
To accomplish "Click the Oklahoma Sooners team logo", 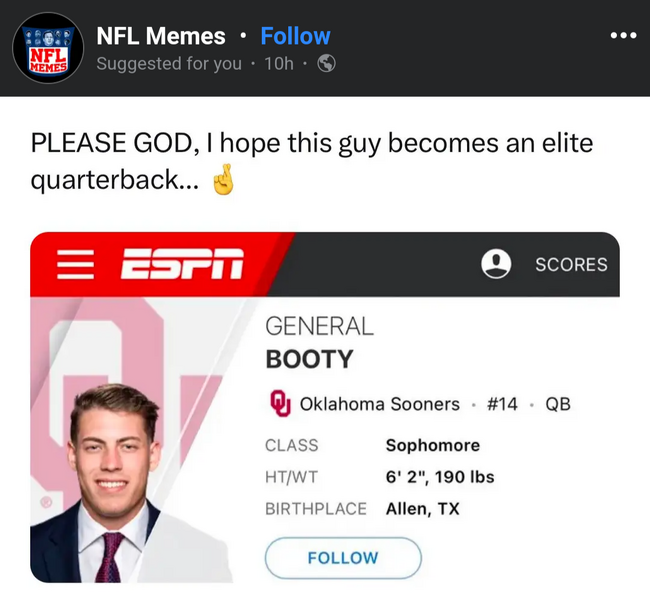I will point(280,403).
